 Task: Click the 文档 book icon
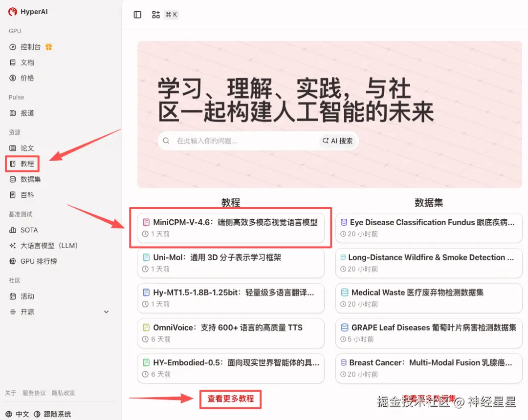click(13, 63)
